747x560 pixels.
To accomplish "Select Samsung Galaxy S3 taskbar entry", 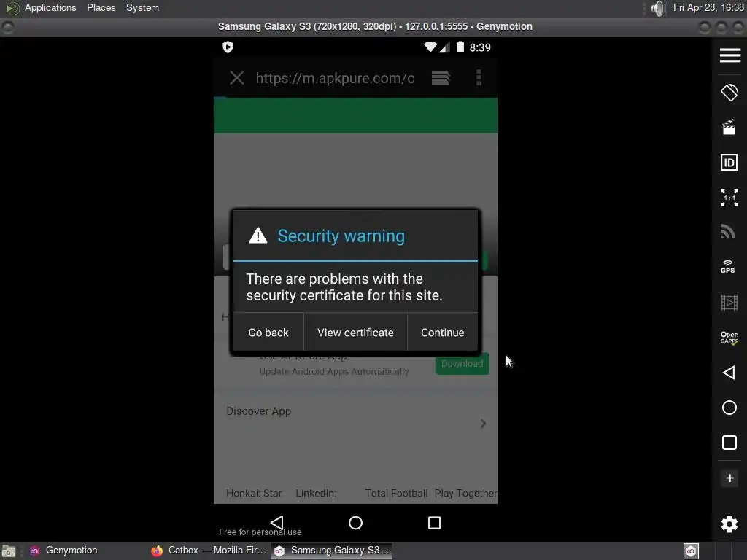I will click(332, 551).
